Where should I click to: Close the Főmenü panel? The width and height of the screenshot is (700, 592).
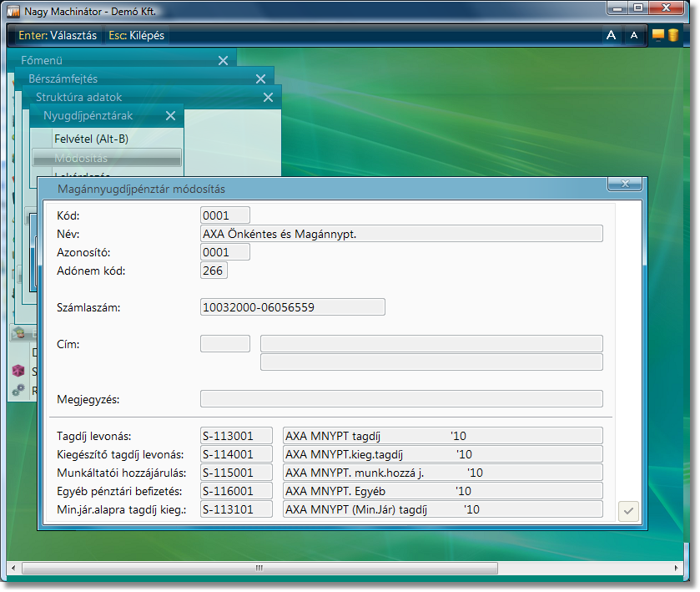point(223,61)
